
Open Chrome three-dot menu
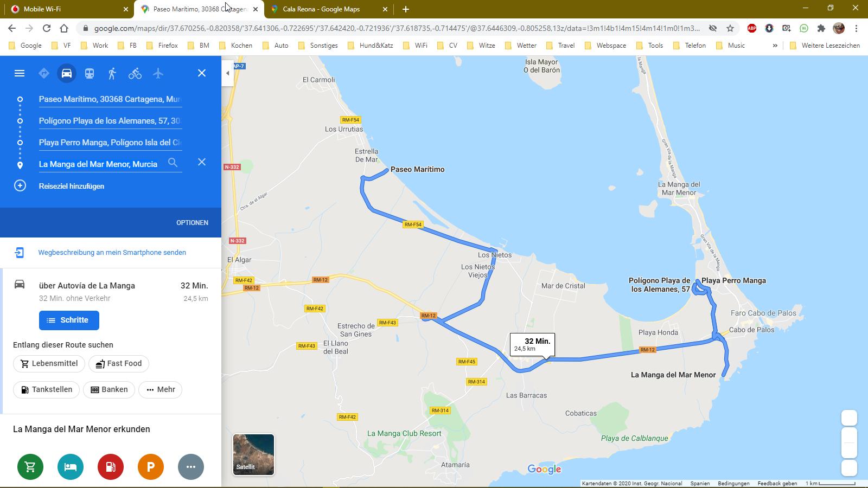(856, 28)
